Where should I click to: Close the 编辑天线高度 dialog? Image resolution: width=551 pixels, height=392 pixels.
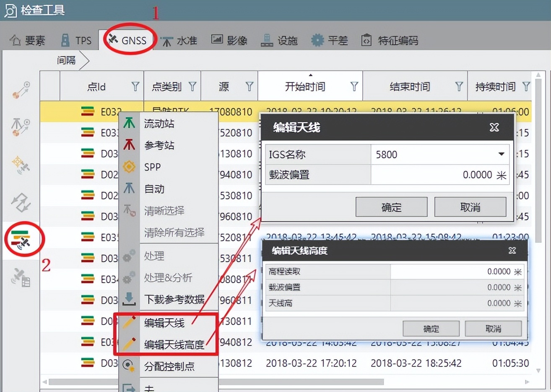(512, 250)
